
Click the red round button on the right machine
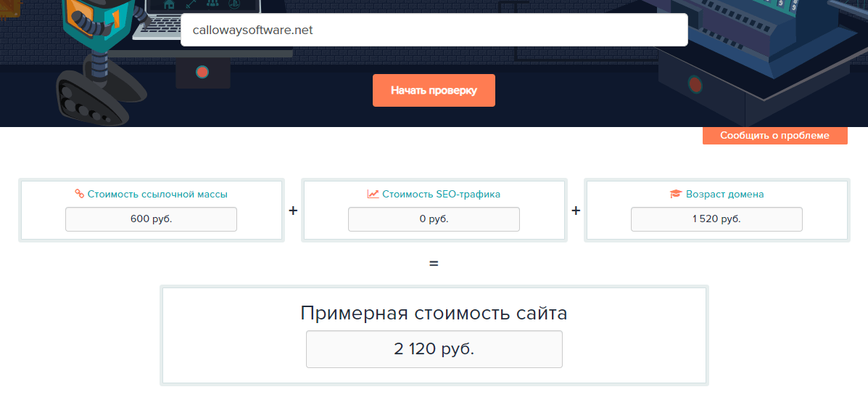pos(695,86)
